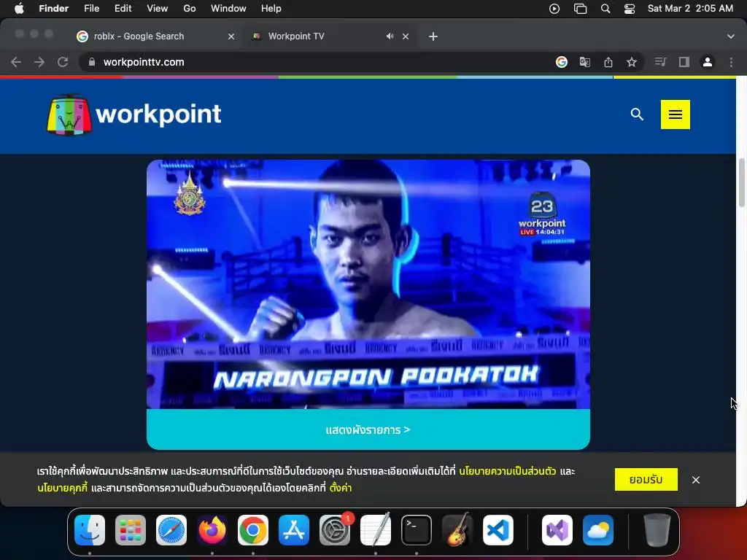Open Control Center in menu bar
This screenshot has height=560, width=747.
pos(630,8)
